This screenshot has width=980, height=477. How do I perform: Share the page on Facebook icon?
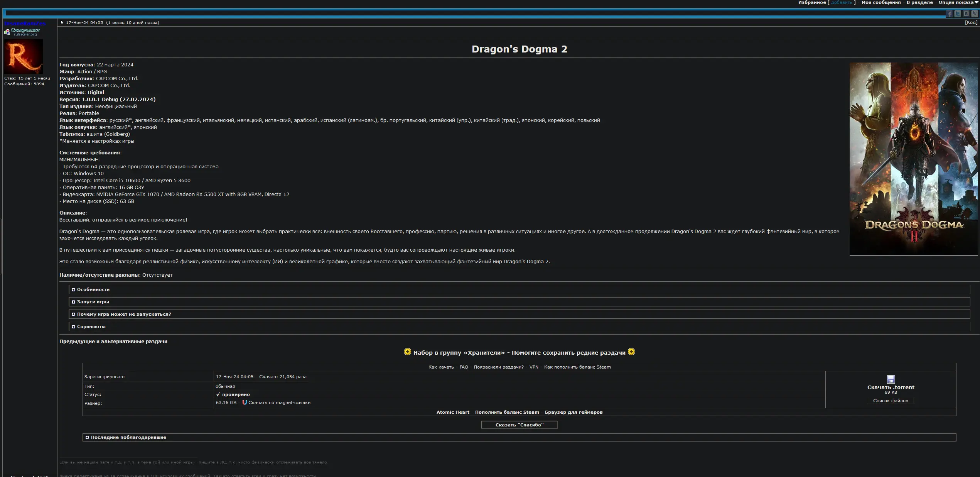pyautogui.click(x=950, y=14)
